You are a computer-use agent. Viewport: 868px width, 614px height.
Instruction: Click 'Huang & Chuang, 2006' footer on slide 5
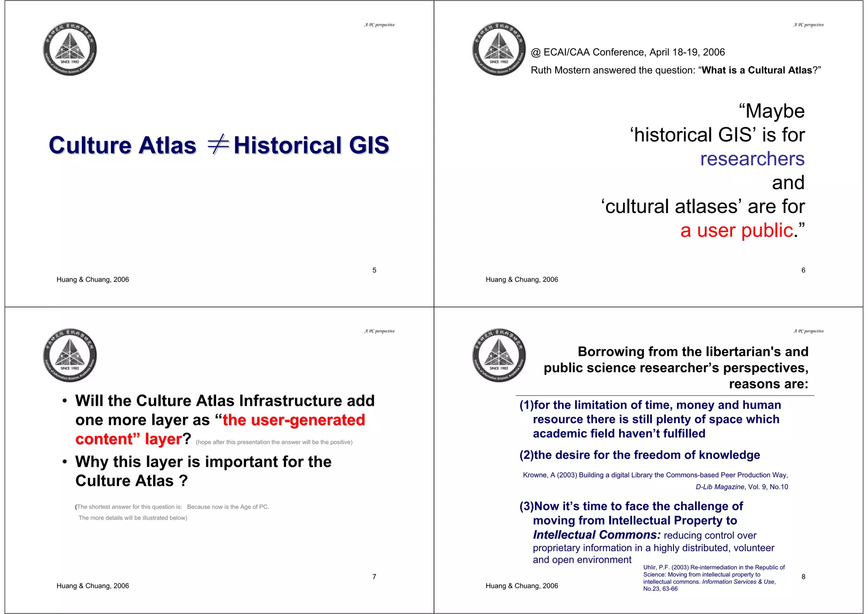point(93,279)
